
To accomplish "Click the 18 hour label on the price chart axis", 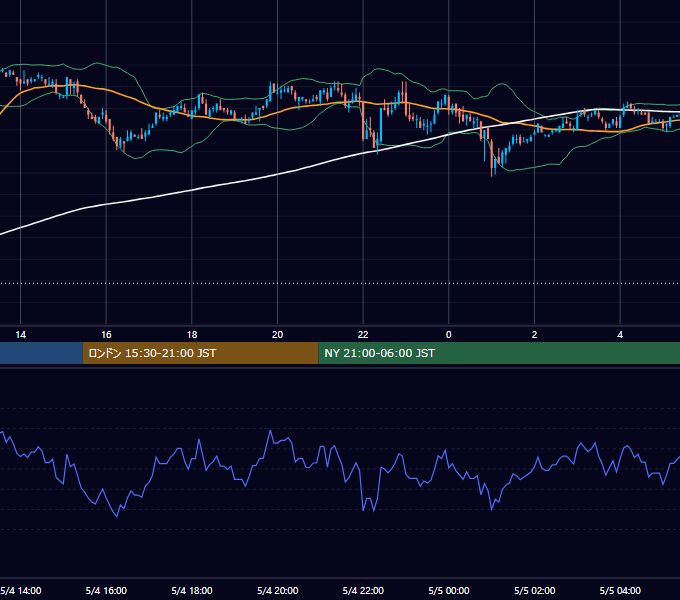I will click(x=192, y=335).
